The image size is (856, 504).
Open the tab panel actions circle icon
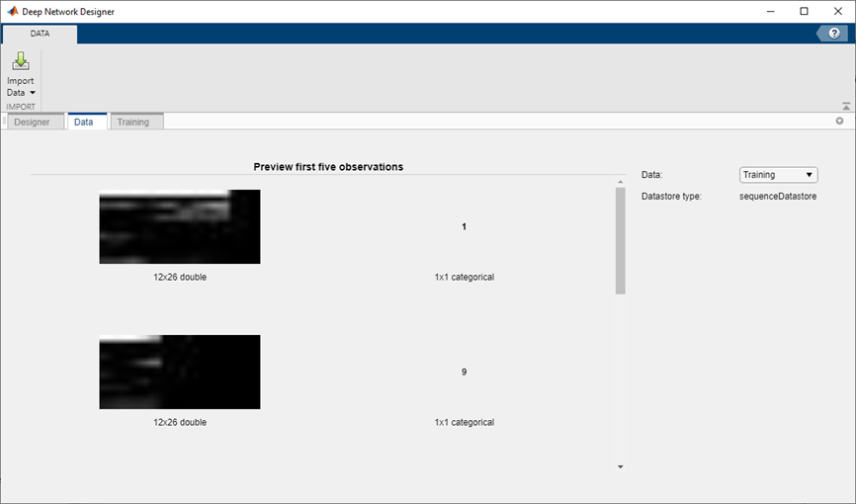[839, 122]
